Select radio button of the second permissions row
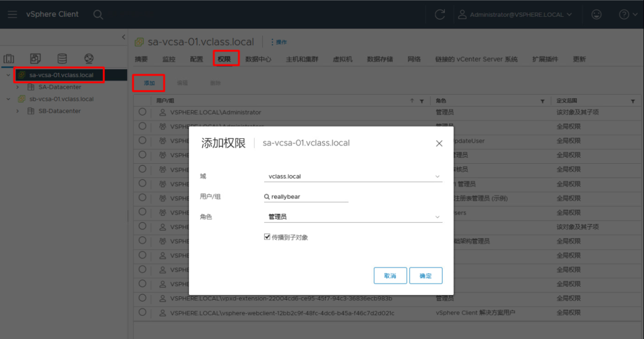The width and height of the screenshot is (644, 339). click(x=142, y=126)
